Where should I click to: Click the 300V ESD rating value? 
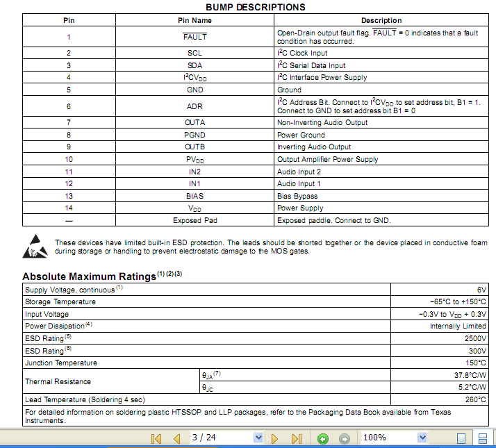pos(478,351)
